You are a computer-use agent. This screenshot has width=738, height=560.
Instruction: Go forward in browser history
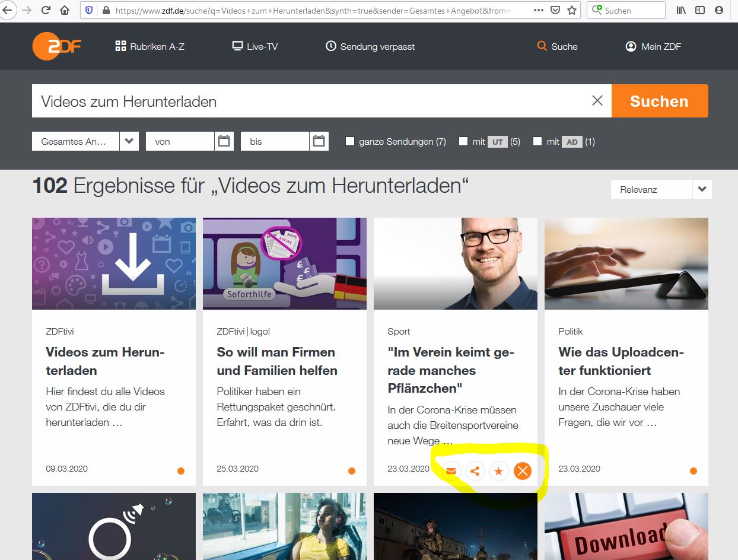click(x=26, y=11)
